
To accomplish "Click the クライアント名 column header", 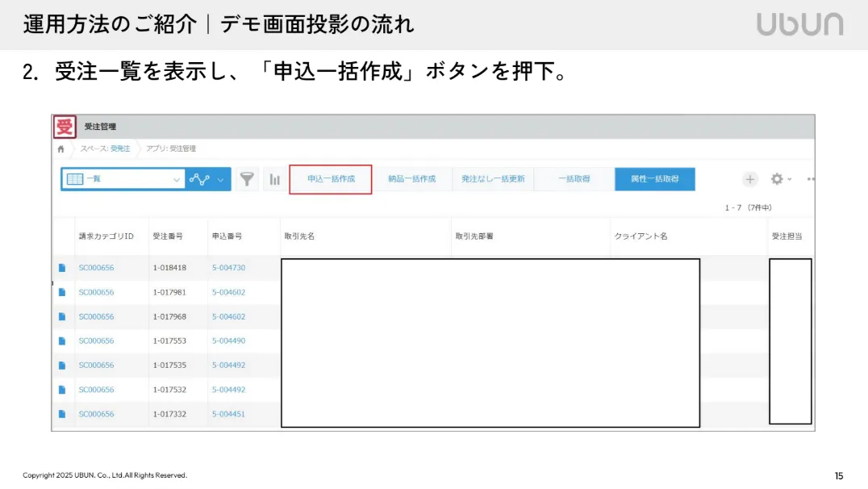I will pos(641,236).
